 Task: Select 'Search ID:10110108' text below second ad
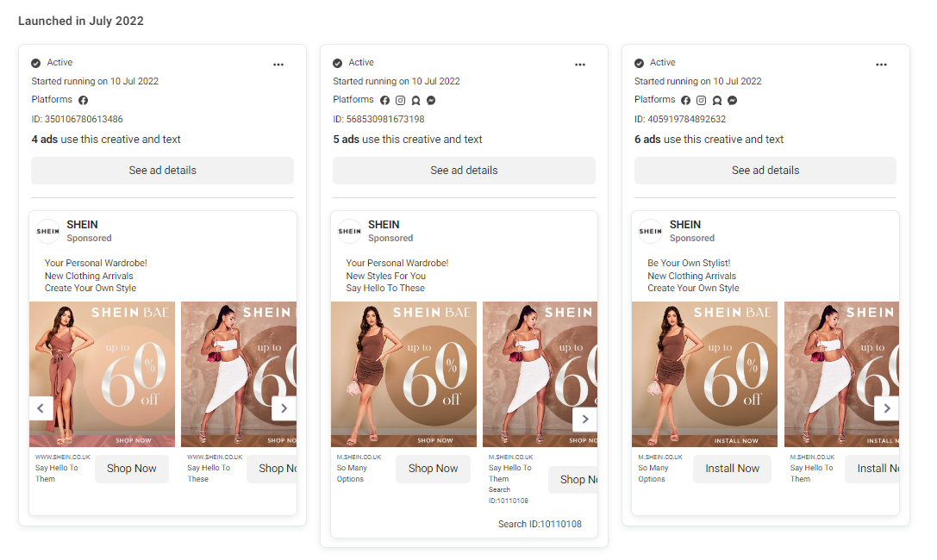click(540, 524)
